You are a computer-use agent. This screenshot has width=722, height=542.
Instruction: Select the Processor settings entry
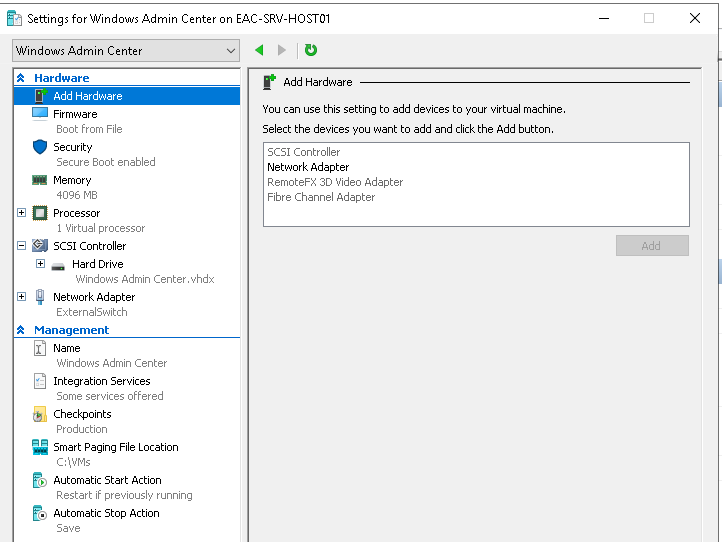point(76,213)
